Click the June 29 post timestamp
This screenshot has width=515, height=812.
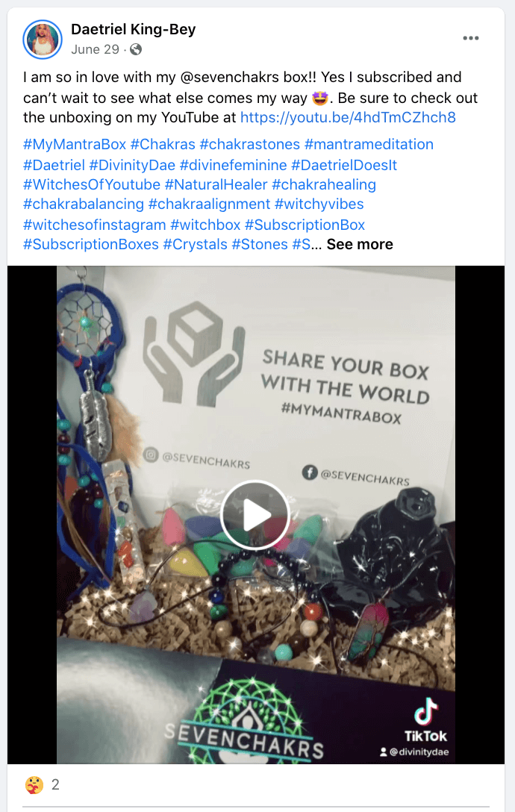(95, 49)
